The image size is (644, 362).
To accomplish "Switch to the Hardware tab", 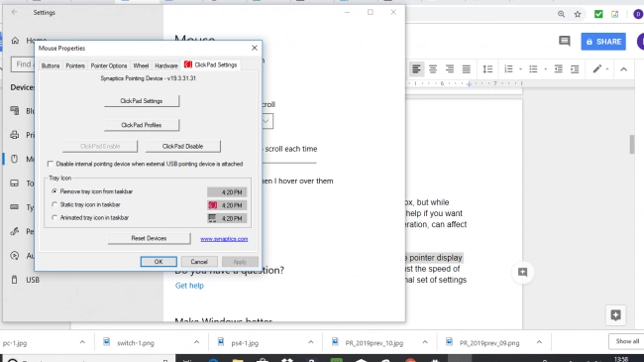I will click(166, 65).
